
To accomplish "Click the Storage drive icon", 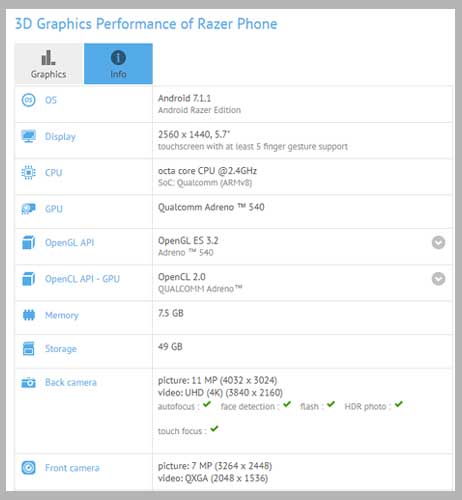I will click(x=28, y=349).
